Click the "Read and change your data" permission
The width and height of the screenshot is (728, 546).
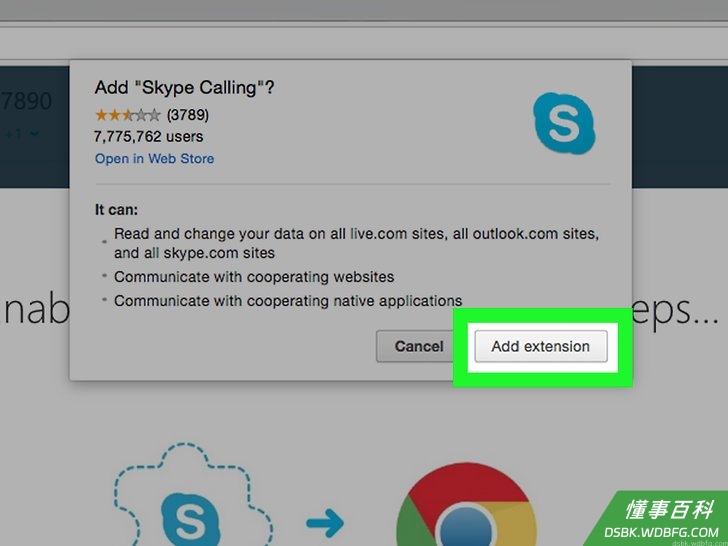tap(356, 243)
